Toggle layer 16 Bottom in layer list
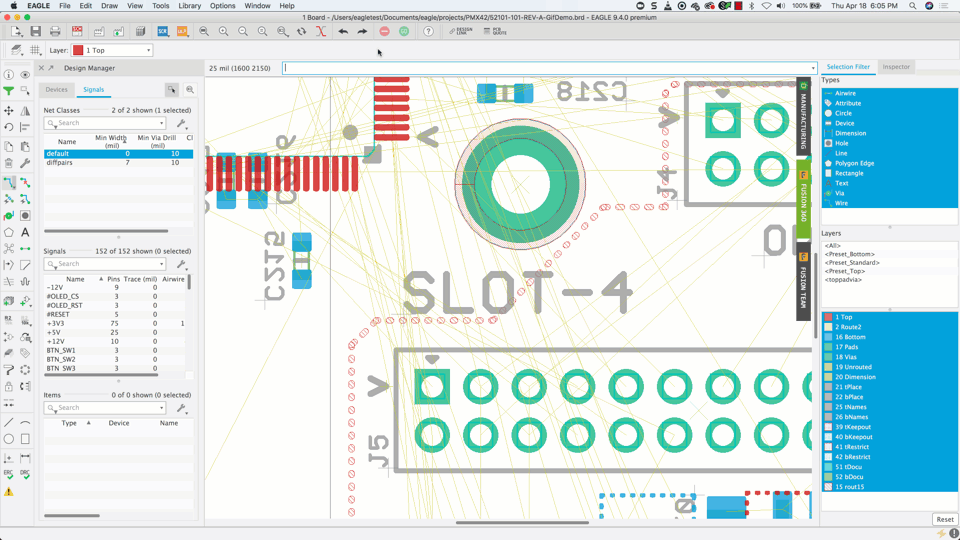The width and height of the screenshot is (960, 540). click(x=850, y=337)
